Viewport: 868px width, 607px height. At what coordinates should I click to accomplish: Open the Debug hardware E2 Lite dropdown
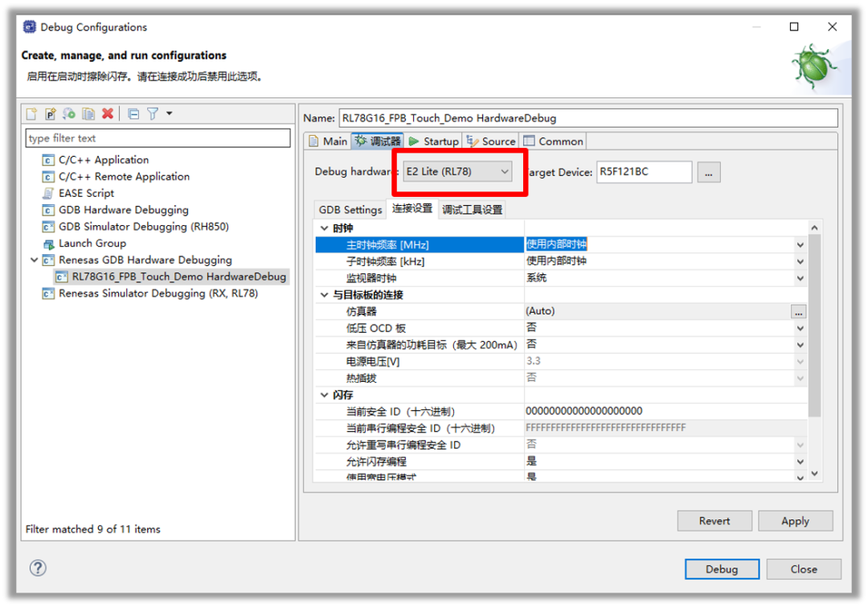pyautogui.click(x=457, y=171)
